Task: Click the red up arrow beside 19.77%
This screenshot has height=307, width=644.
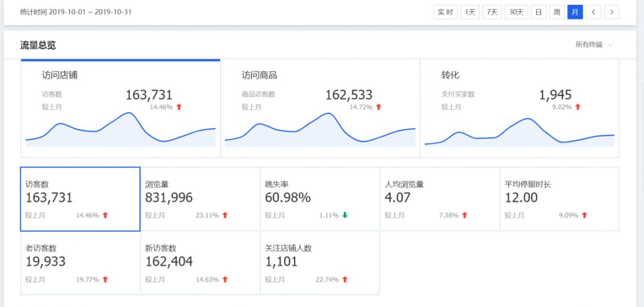Action: (x=105, y=280)
